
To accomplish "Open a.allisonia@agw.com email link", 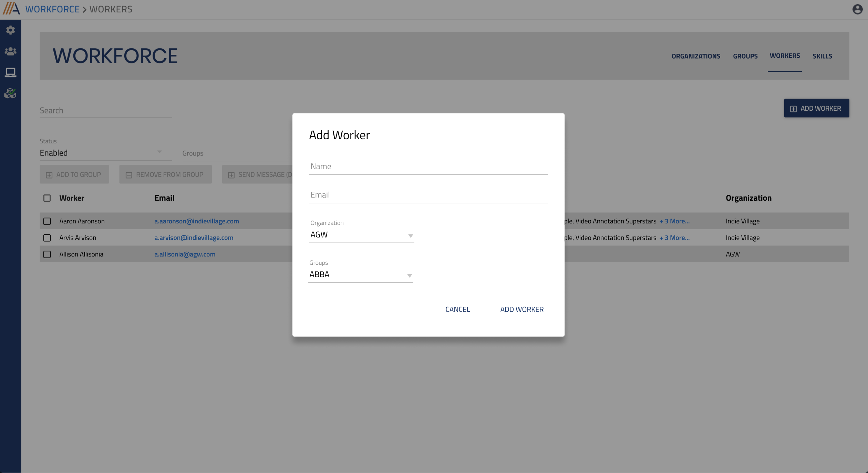I will coord(185,254).
